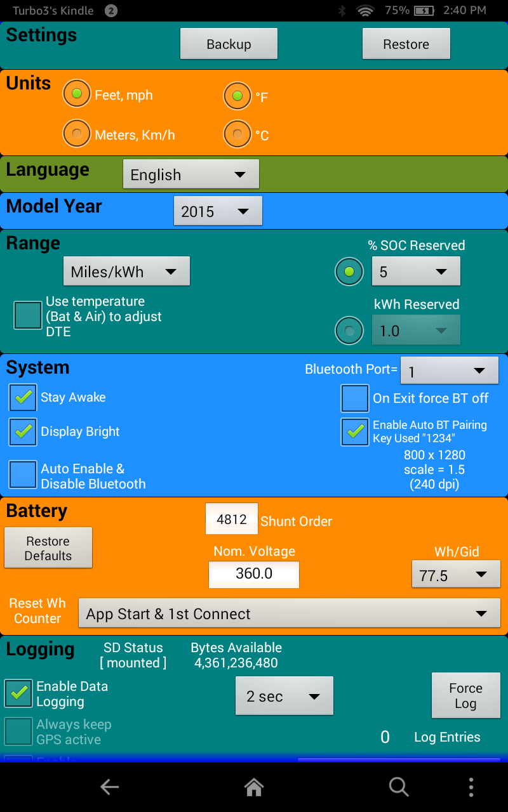This screenshot has height=812, width=508.
Task: Select the kWh Reserved radio button
Action: (349, 331)
